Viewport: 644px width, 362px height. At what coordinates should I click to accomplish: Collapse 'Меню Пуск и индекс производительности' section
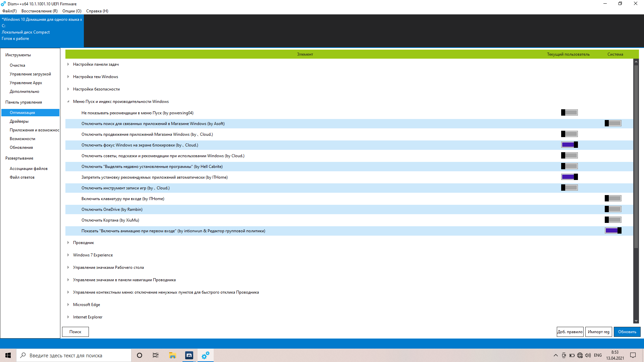tap(68, 102)
